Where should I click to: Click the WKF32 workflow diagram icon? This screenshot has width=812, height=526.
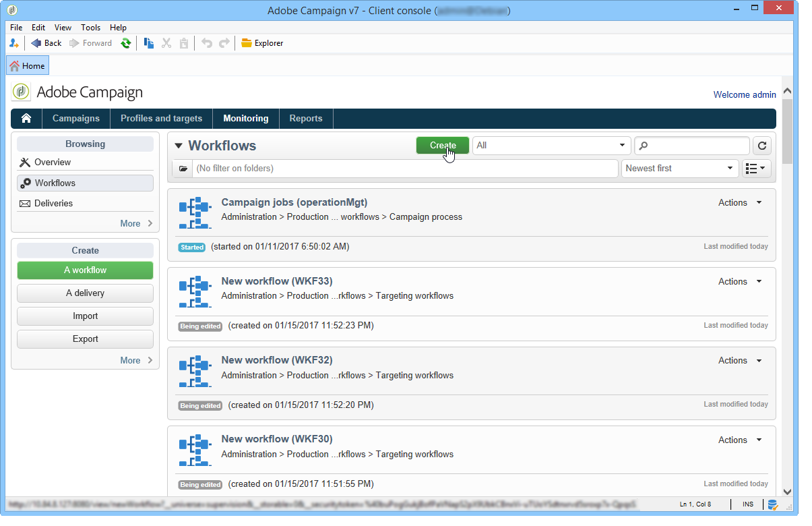195,371
